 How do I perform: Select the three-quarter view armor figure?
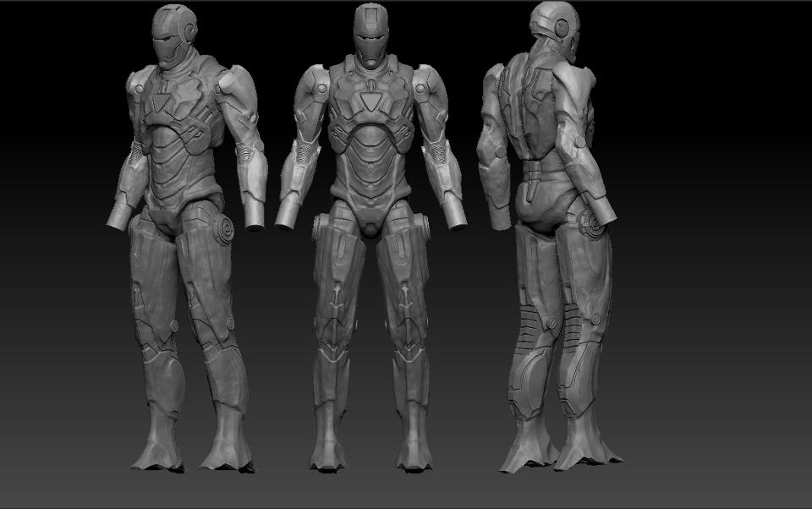pos(188,238)
